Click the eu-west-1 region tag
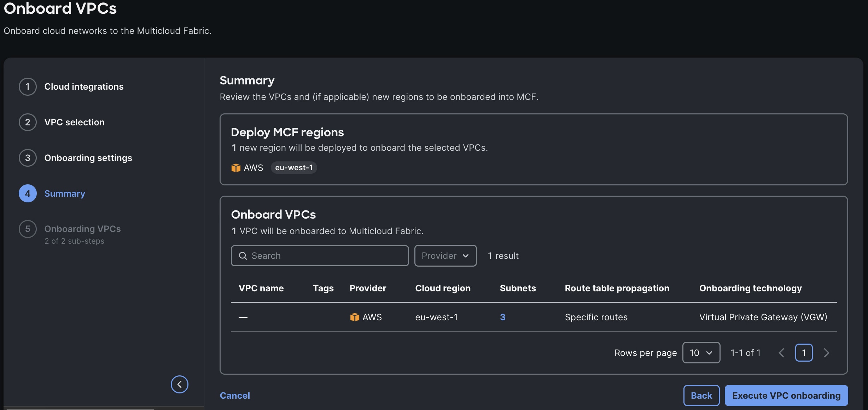The width and height of the screenshot is (868, 410). click(x=294, y=168)
